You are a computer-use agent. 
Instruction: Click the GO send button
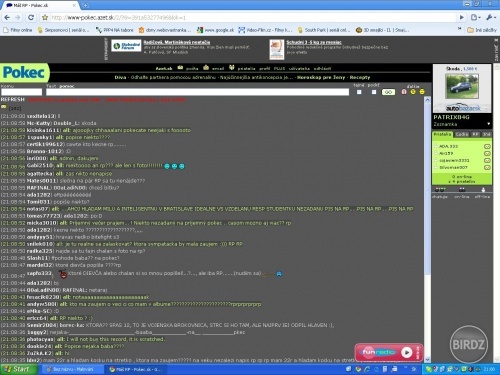(x=388, y=92)
